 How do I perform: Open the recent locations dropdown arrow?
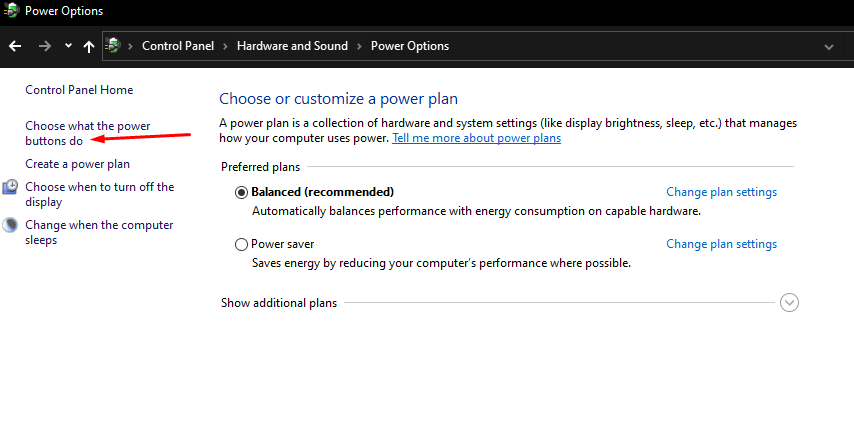[68, 46]
